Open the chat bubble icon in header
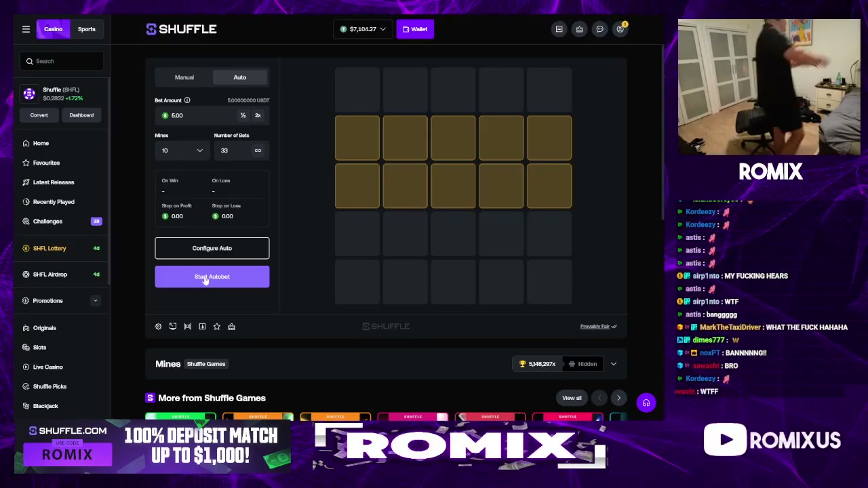The image size is (868, 488). pos(599,29)
